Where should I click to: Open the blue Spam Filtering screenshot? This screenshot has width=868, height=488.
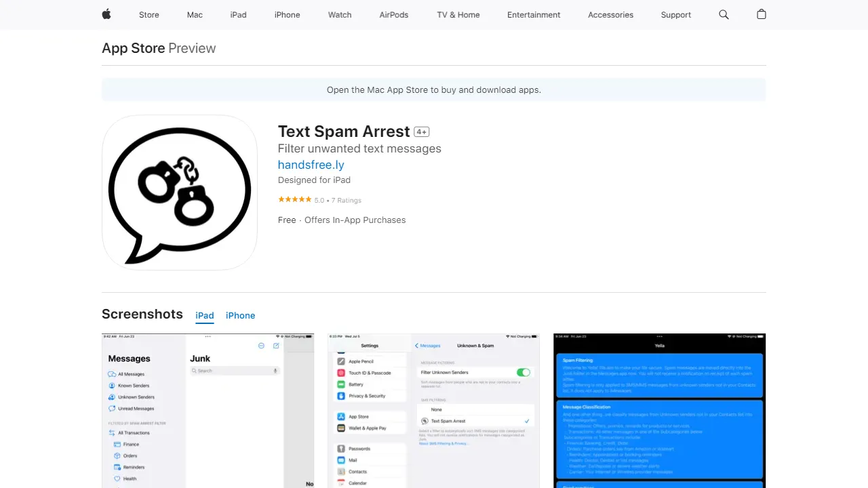pos(660,411)
